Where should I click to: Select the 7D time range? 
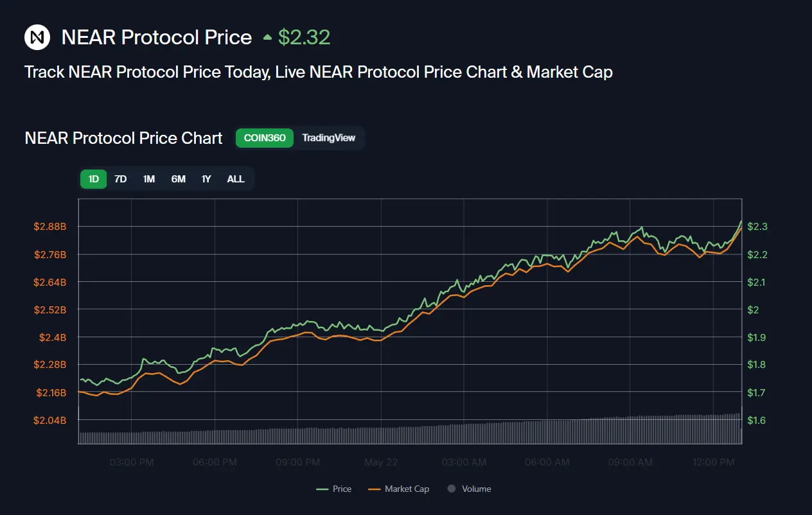coord(121,179)
